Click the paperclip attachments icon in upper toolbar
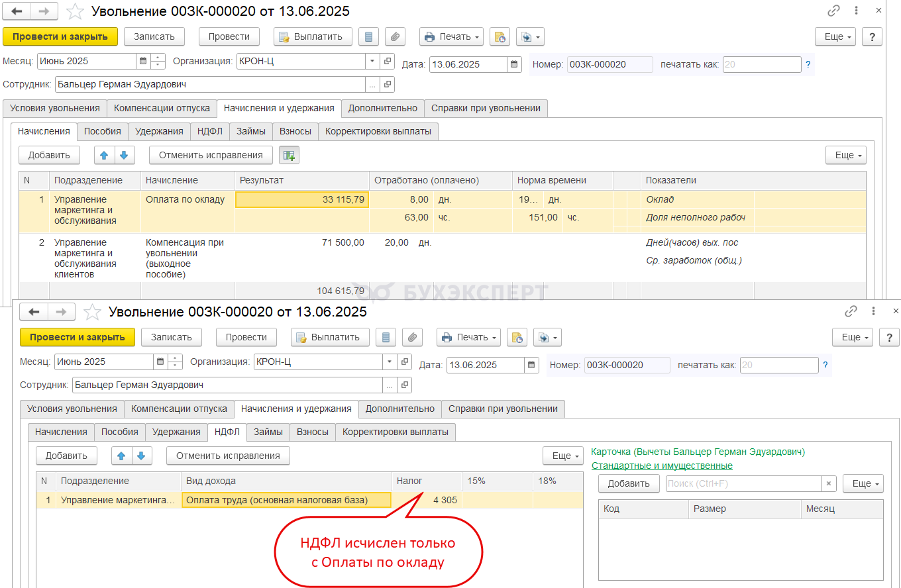Screen dimensions: 901x588 click(395, 36)
